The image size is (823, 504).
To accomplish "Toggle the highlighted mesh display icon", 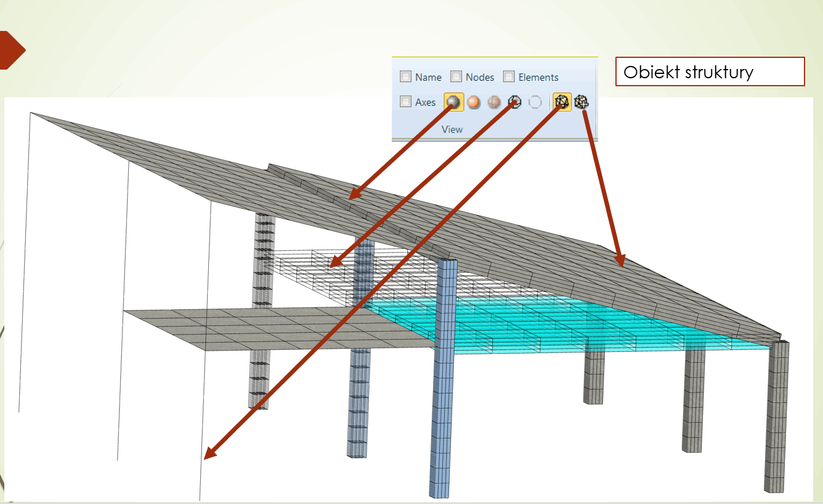I will tap(561, 102).
